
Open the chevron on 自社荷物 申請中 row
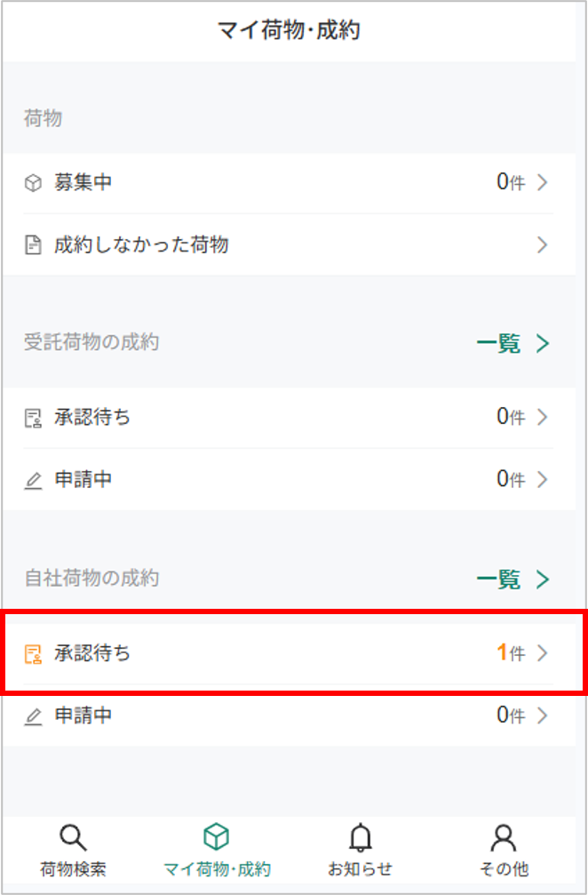coord(543,715)
